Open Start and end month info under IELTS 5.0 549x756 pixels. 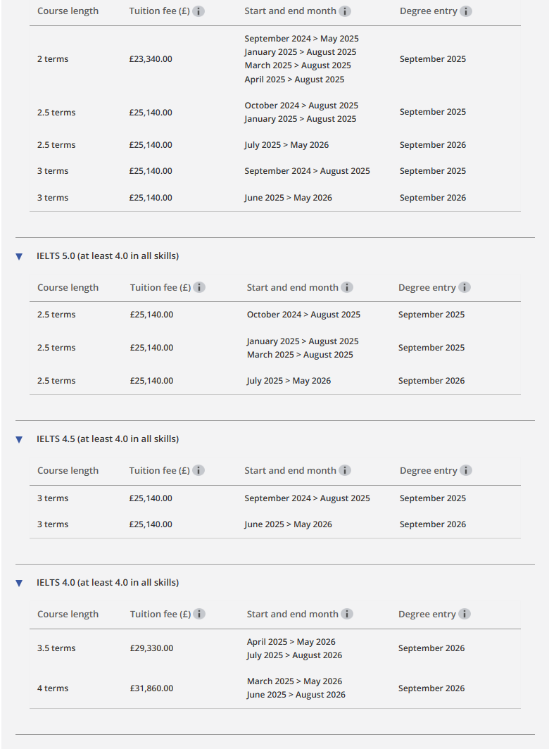coord(347,287)
